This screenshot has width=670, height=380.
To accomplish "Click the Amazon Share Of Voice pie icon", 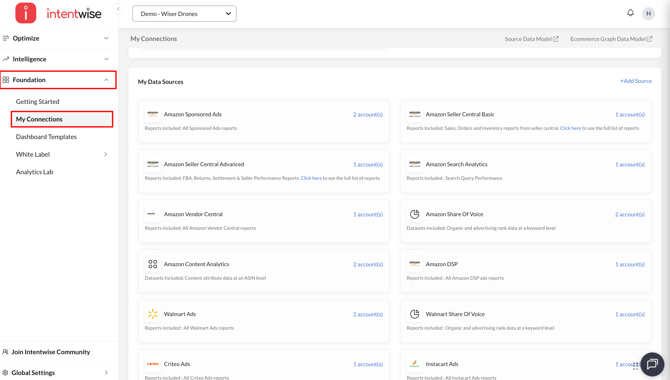I will (x=414, y=214).
